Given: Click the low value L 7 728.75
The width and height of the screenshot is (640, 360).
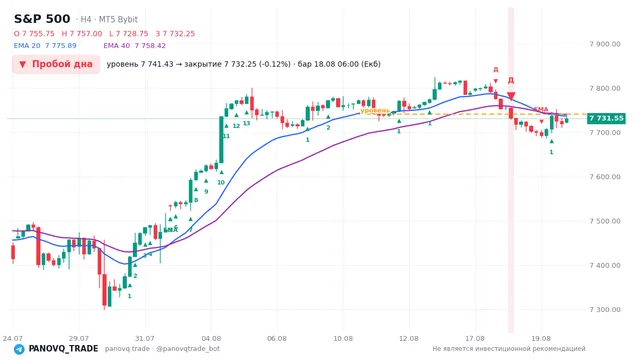Looking at the screenshot, I should click(129, 34).
